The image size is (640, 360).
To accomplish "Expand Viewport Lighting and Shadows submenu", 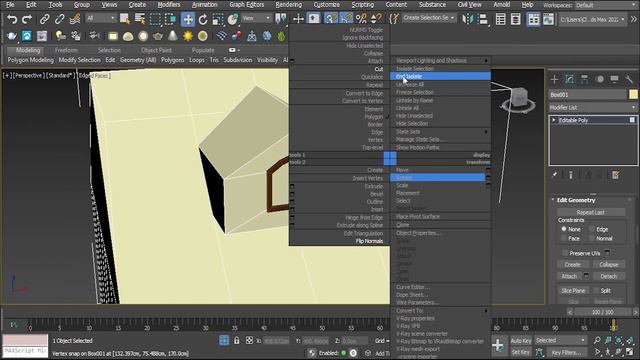I will [440, 60].
